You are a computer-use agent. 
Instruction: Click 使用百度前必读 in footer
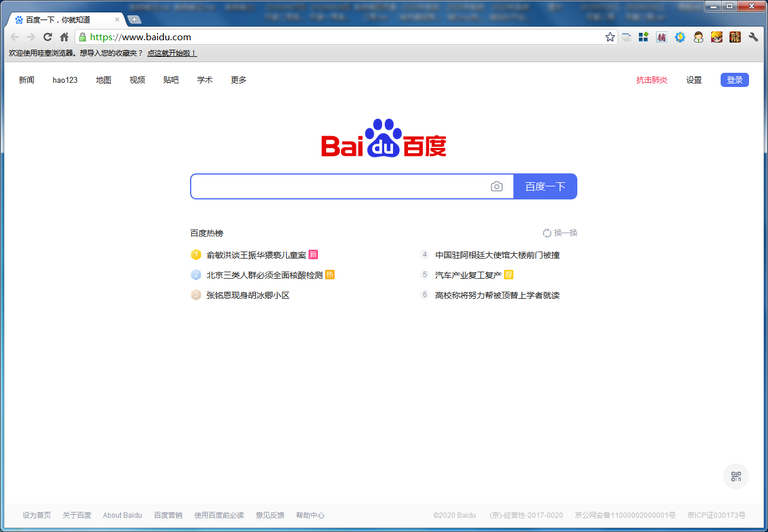(x=219, y=515)
